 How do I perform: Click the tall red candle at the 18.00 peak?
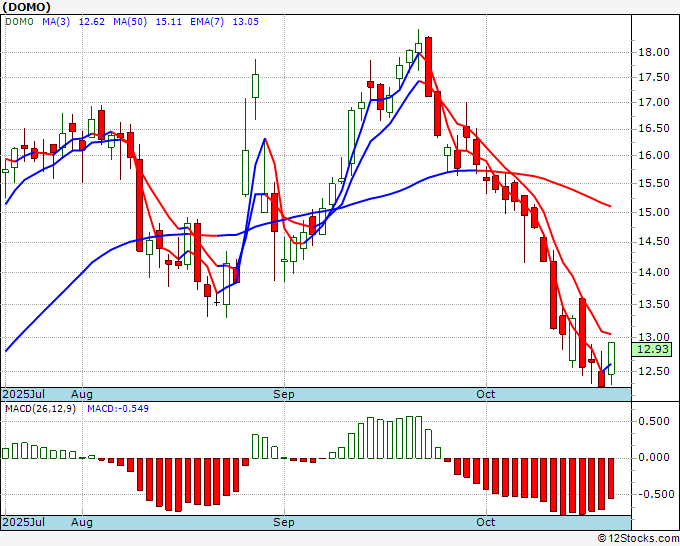tap(428, 67)
